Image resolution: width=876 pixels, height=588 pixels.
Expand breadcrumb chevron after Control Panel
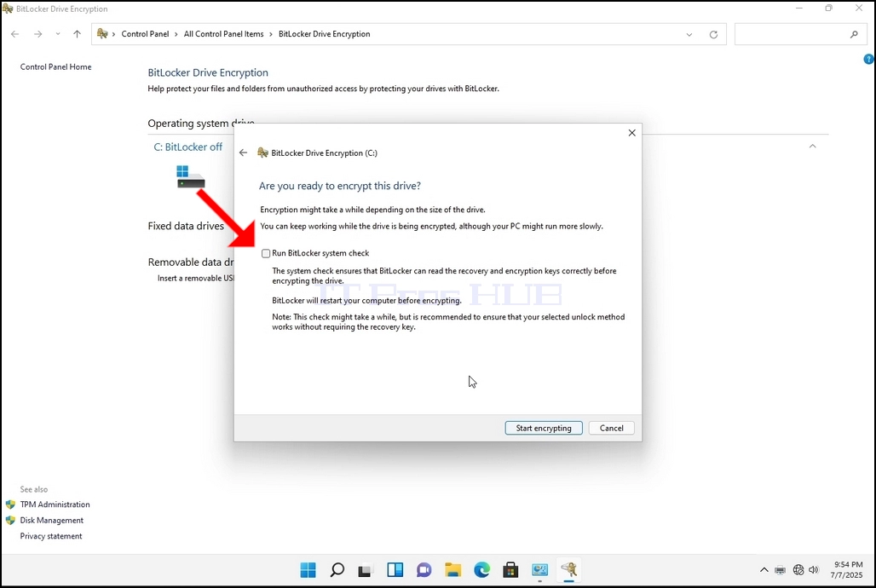[176, 34]
